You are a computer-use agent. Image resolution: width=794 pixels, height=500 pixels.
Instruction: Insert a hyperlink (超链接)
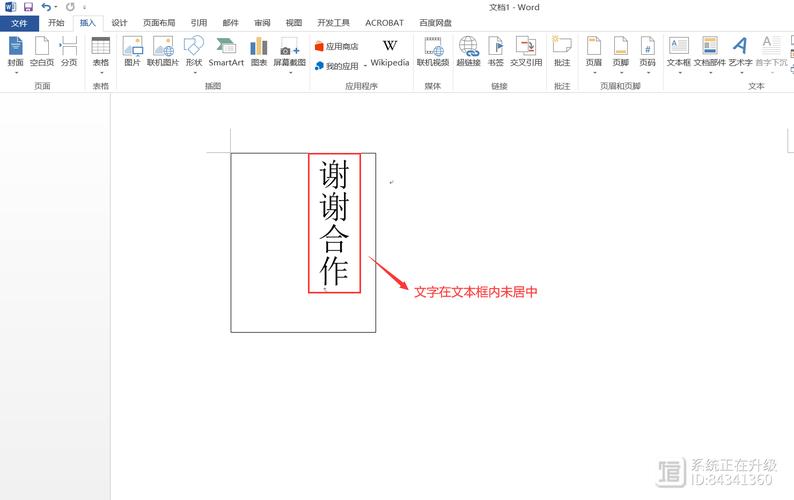pos(468,52)
